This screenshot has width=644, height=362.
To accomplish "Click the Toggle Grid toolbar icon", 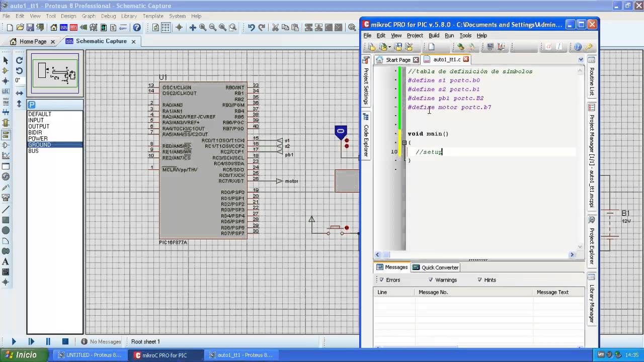I will click(x=166, y=28).
